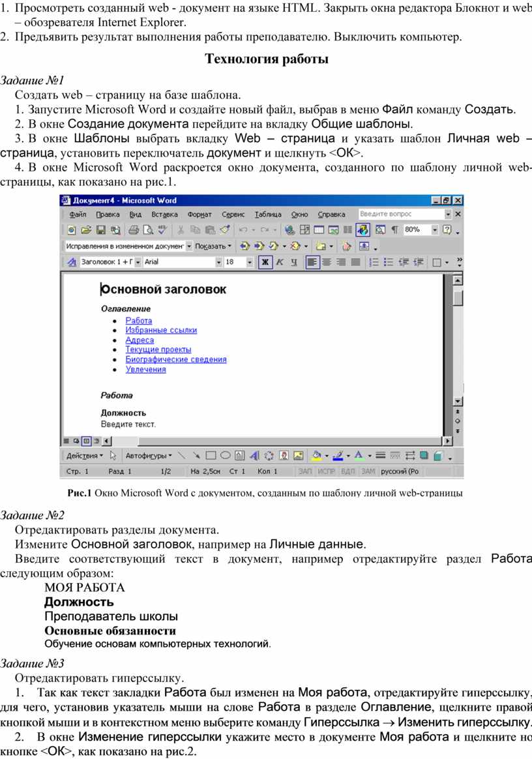
Task: Open the style dropdown Заголовок 1
Action: click(138, 262)
